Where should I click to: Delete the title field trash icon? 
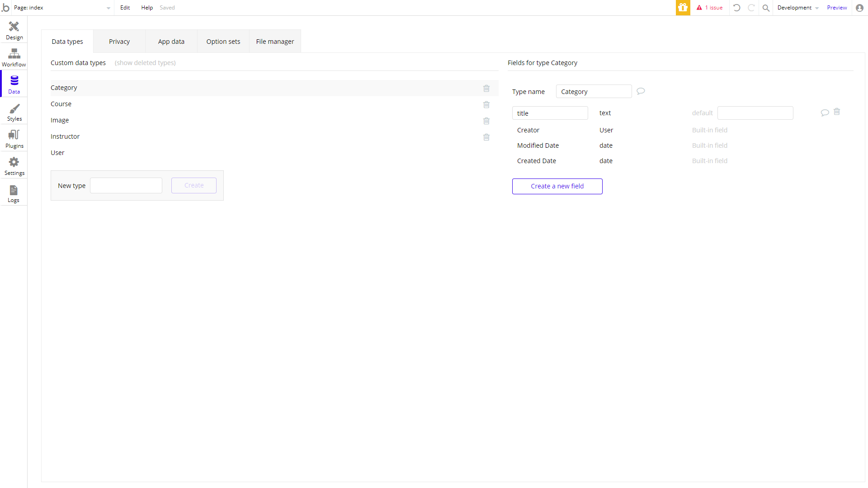pyautogui.click(x=837, y=112)
